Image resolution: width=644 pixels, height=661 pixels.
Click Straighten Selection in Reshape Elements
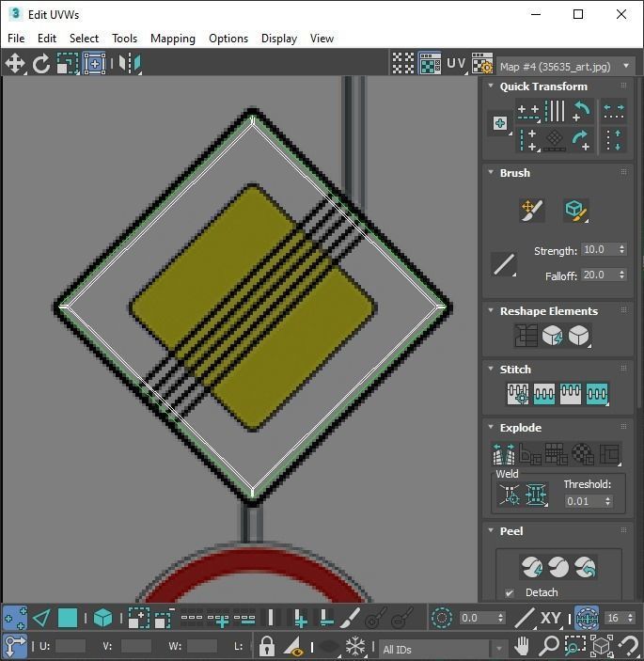click(x=526, y=336)
